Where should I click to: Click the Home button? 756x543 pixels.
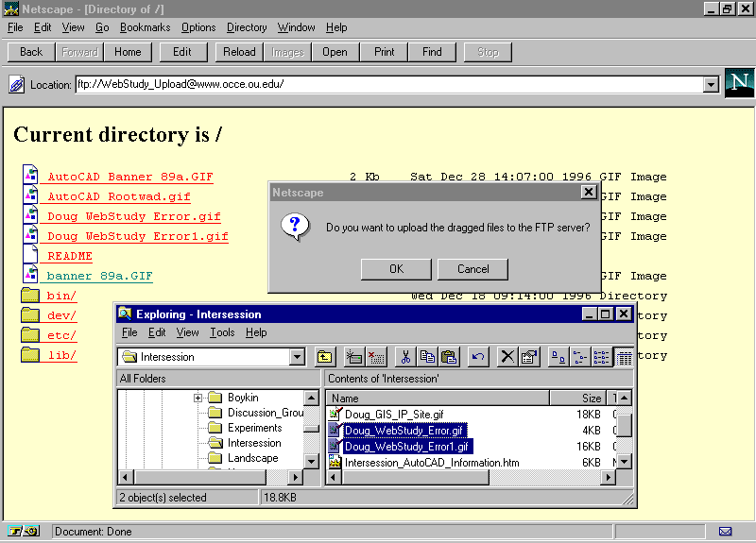[x=128, y=52]
